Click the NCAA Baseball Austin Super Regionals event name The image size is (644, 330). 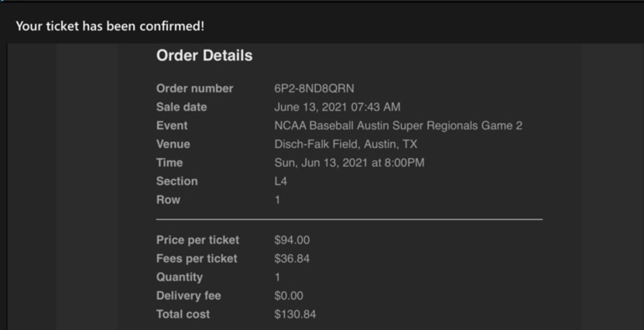(398, 125)
